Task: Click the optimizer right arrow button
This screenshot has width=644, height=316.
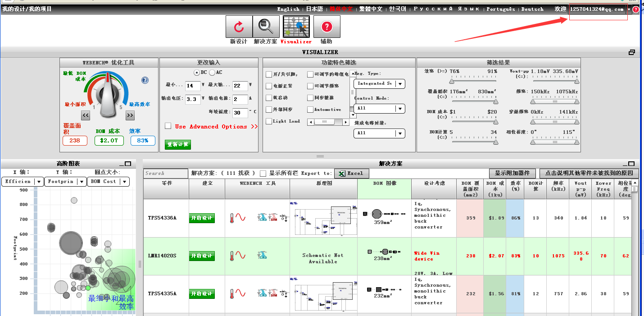Action: click(130, 115)
